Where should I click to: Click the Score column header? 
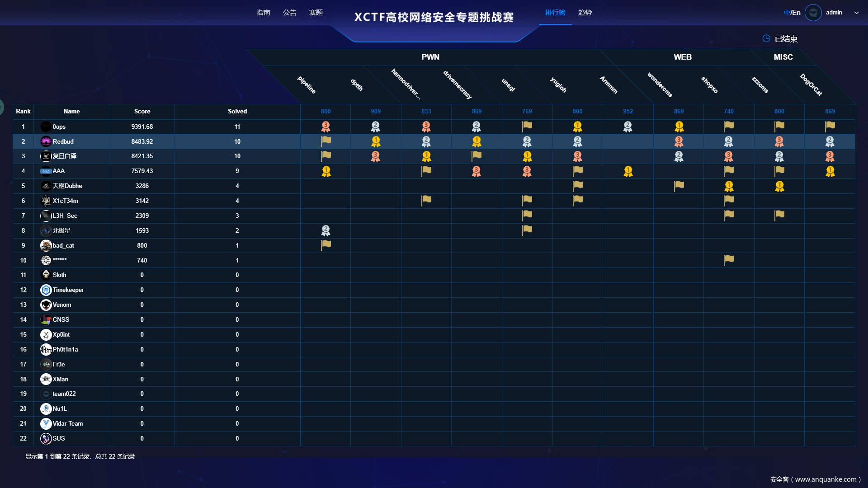coord(142,111)
